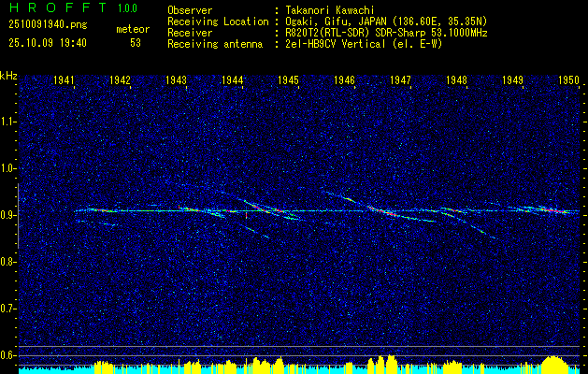This screenshot has width=588, height=374.
Task: Click the kHz axis unit label
Action: click(8, 76)
